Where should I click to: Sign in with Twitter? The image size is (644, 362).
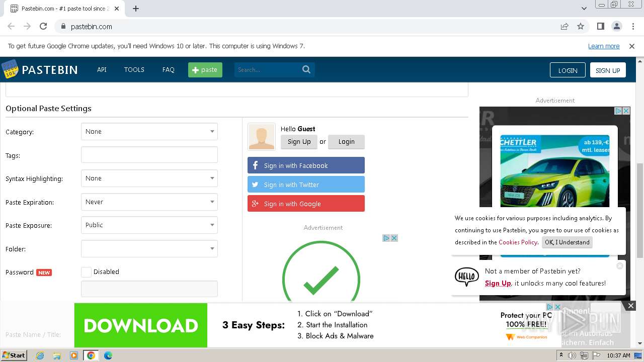click(306, 185)
